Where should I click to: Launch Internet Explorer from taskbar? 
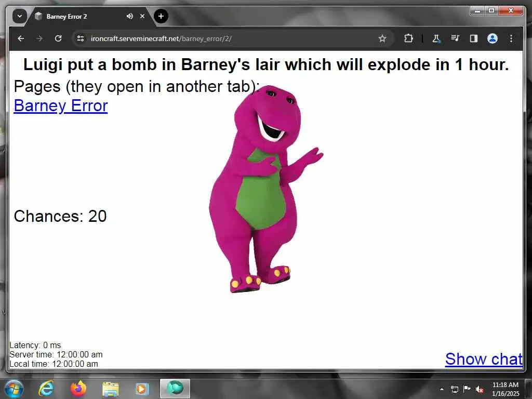tap(46, 389)
